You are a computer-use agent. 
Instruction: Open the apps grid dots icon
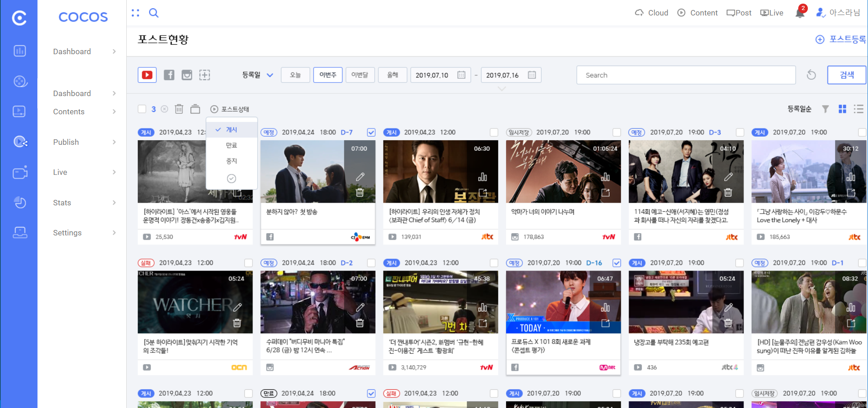135,13
